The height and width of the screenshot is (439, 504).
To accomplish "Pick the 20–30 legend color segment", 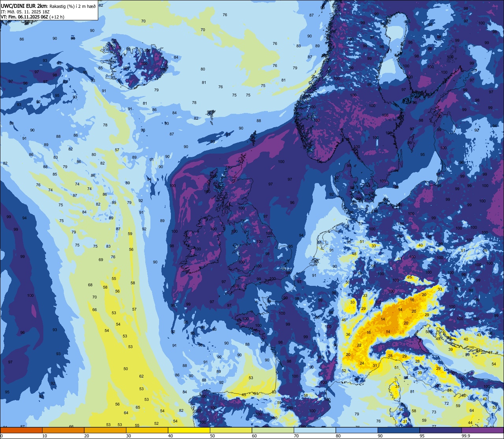I will tap(105, 430).
